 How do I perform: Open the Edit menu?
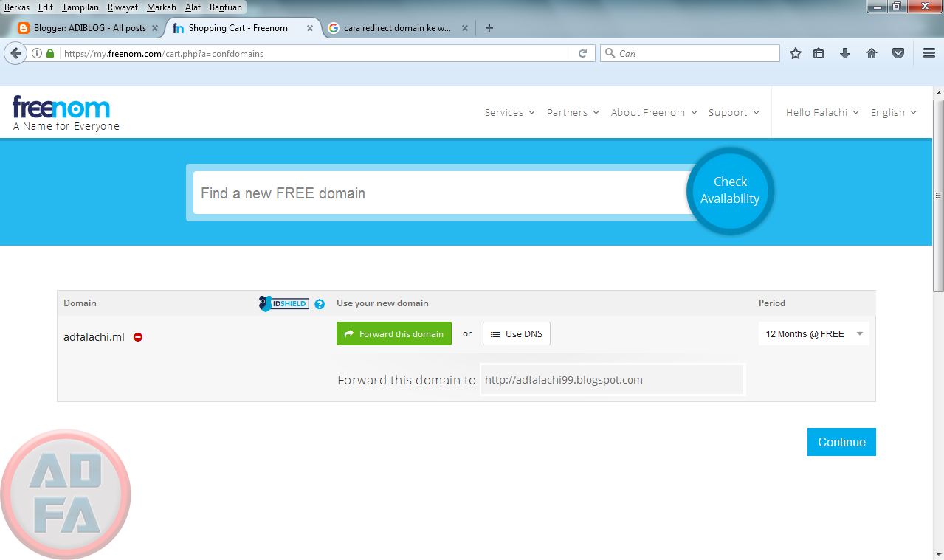46,7
